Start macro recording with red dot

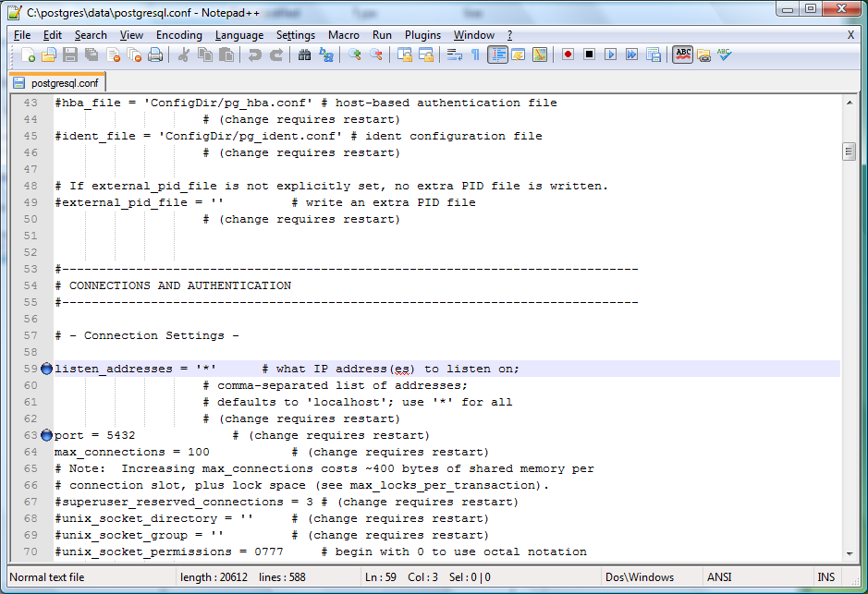coord(568,55)
